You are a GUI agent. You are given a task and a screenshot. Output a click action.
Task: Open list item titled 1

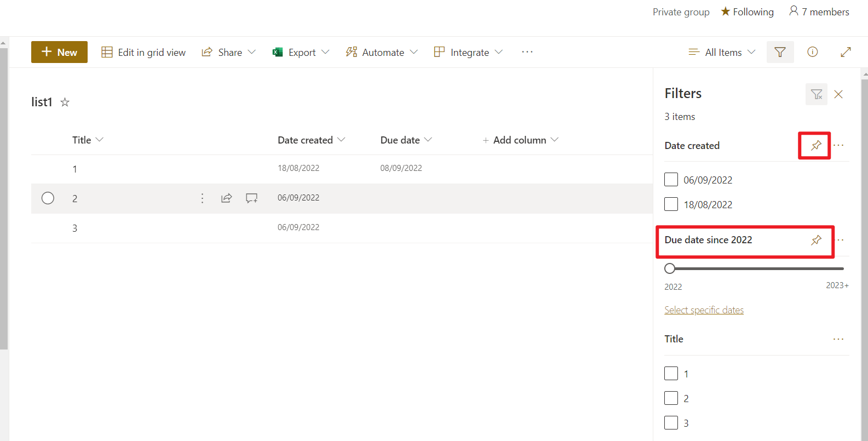click(x=74, y=169)
